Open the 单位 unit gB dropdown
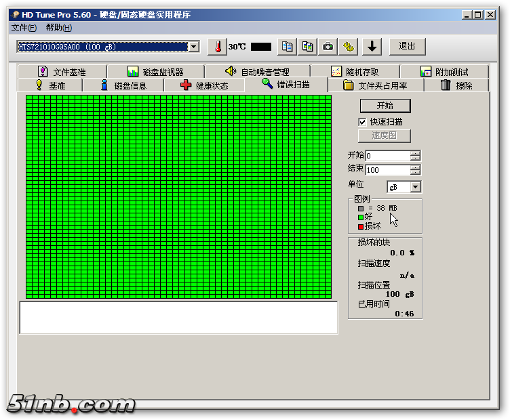The height and width of the screenshot is (420, 510). 415,187
